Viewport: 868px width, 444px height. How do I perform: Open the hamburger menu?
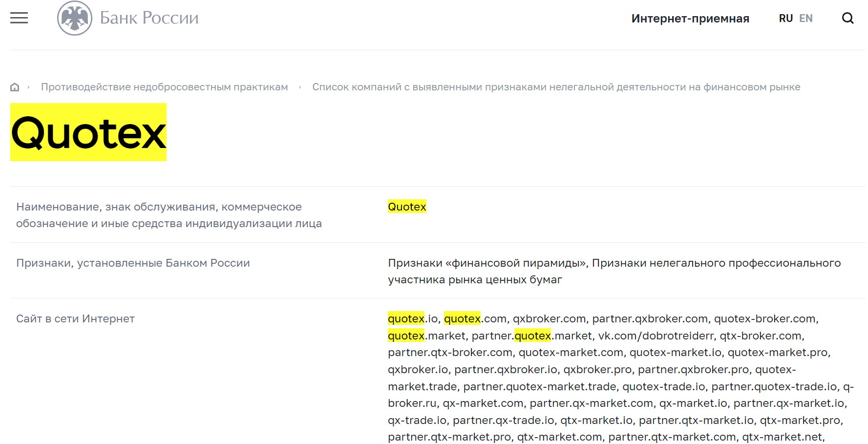(19, 18)
